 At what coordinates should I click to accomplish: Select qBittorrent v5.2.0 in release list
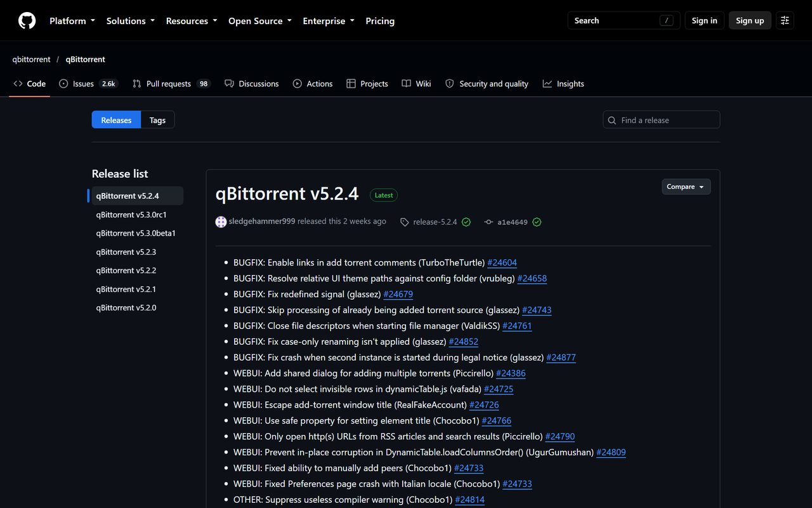pyautogui.click(x=137, y=307)
